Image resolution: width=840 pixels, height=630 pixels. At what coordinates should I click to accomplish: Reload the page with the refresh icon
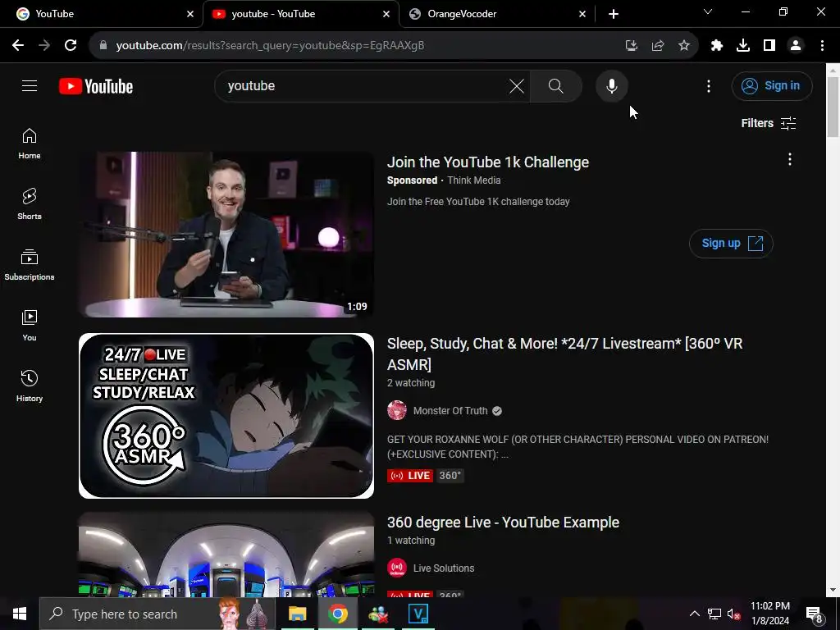tap(71, 46)
